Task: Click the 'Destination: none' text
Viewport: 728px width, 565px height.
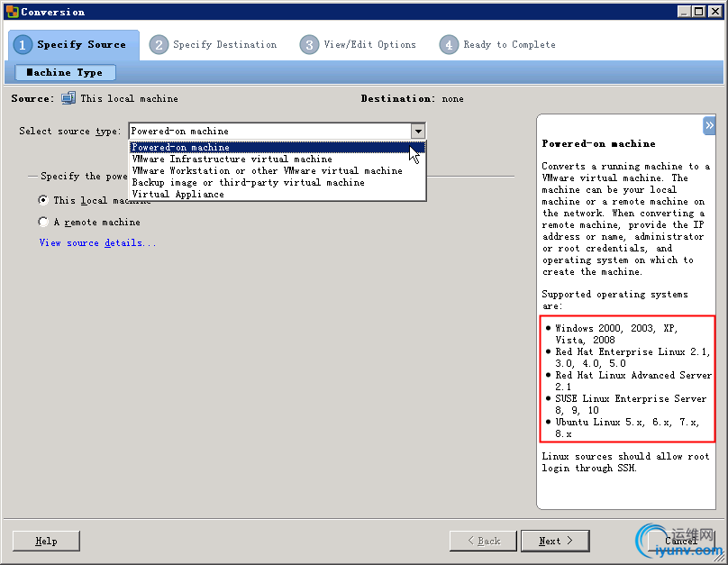Action: point(413,98)
